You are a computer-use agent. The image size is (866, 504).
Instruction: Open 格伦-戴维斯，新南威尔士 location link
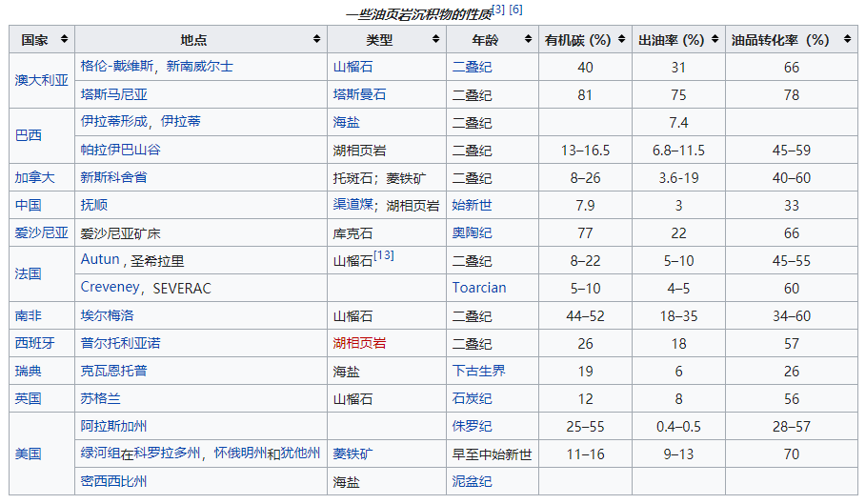[x=157, y=67]
